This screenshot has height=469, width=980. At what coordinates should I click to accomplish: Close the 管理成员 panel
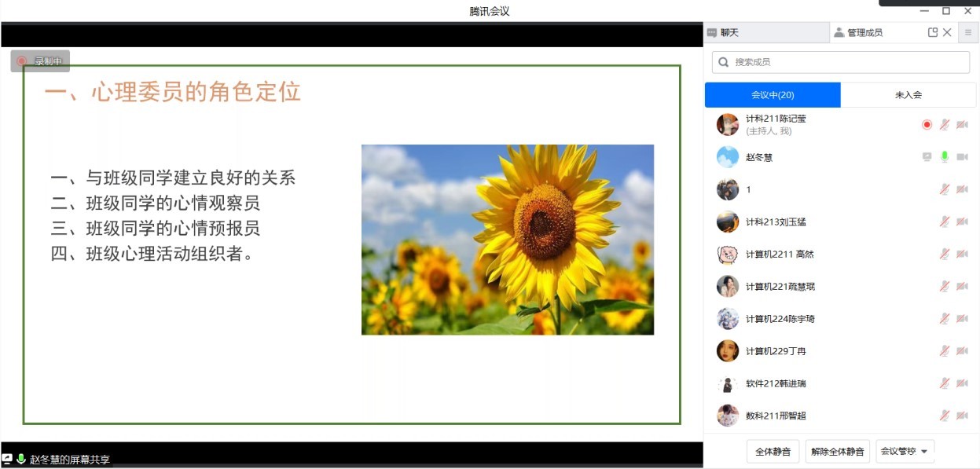pyautogui.click(x=947, y=32)
